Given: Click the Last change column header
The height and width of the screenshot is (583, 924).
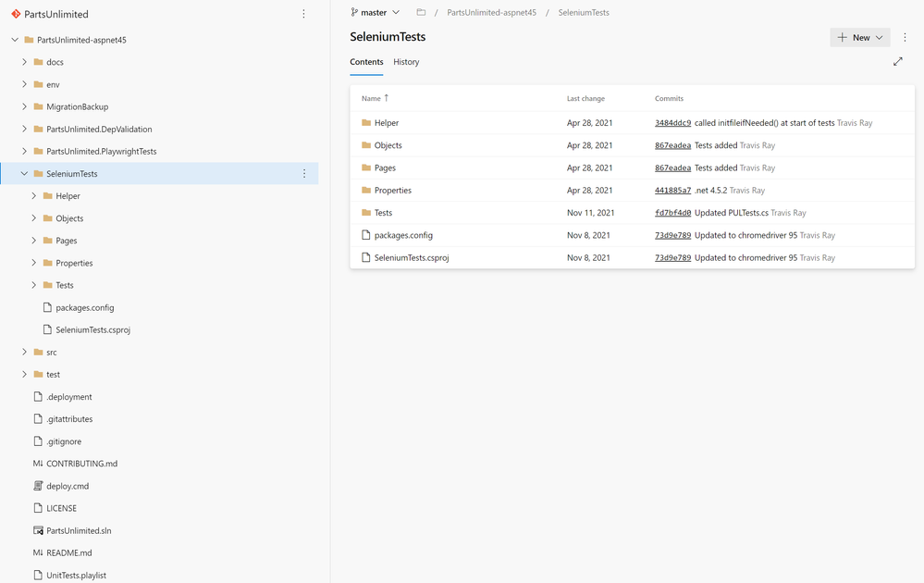Looking at the screenshot, I should coord(585,98).
